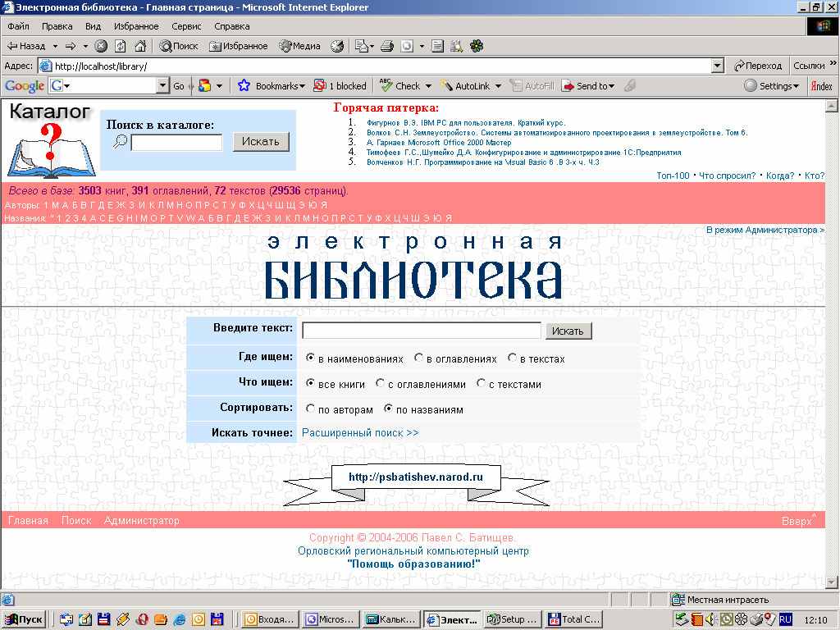Click the RU language tray indicator
Image resolution: width=840 pixels, height=630 pixels.
785,619
